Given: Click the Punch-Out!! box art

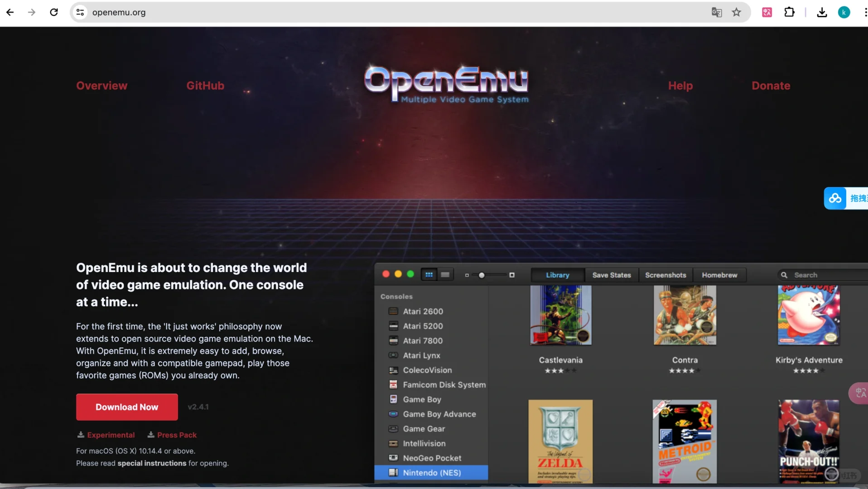Looking at the screenshot, I should coord(809,441).
